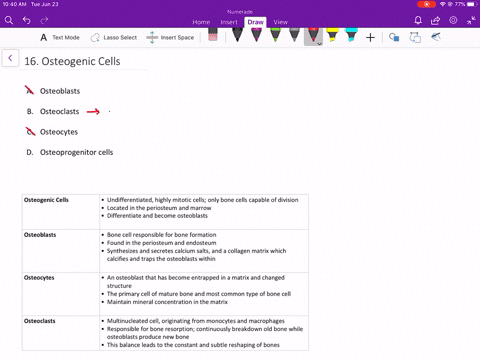Screen dimensions: 480x360
Task: Undo the last pen stroke
Action: click(x=27, y=21)
